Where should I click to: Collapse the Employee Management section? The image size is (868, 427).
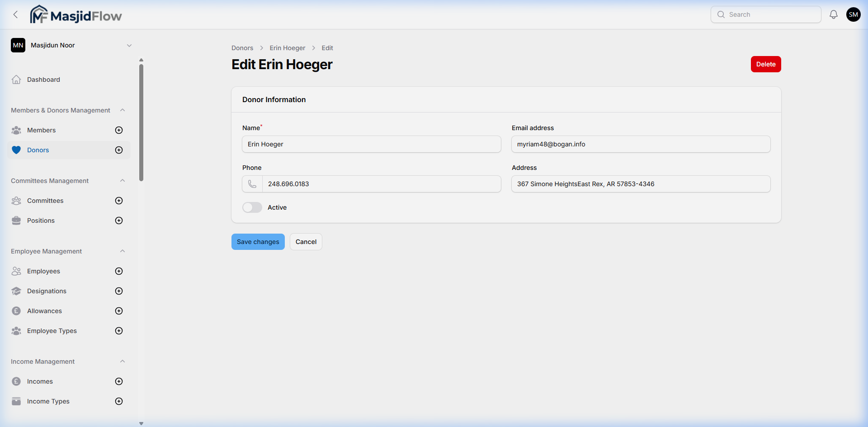coord(123,251)
